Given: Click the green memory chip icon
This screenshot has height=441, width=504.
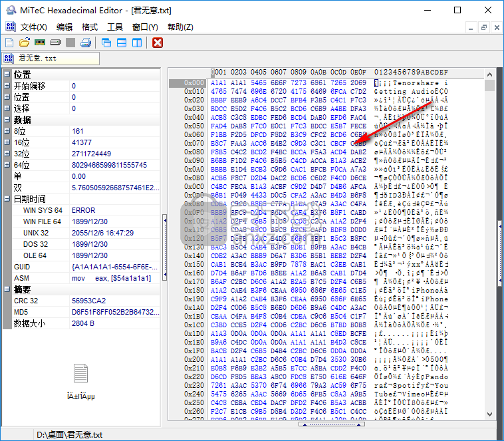Looking at the screenshot, I should (x=40, y=43).
